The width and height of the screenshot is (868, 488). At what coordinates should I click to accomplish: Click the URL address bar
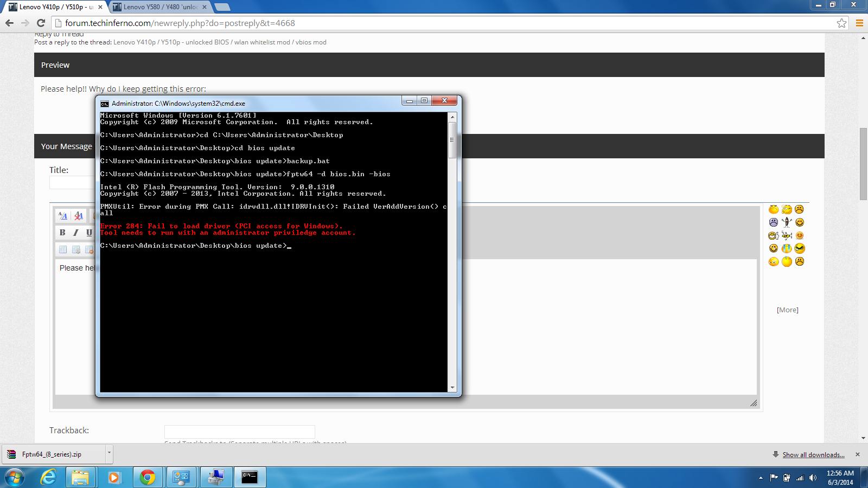[x=445, y=23]
